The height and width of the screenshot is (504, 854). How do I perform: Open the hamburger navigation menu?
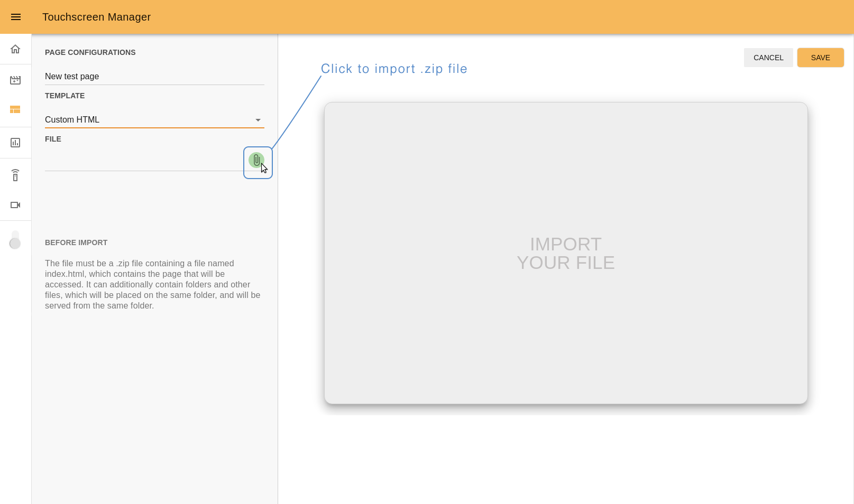coord(16,17)
